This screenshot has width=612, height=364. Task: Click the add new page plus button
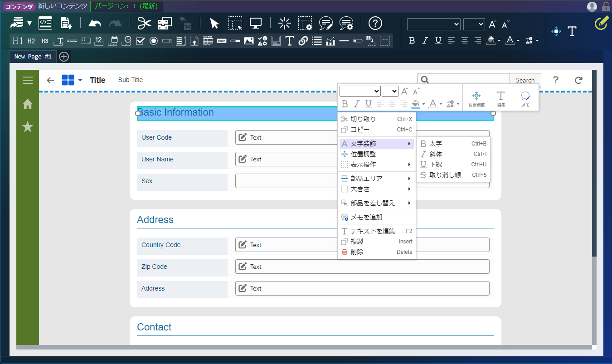(64, 57)
